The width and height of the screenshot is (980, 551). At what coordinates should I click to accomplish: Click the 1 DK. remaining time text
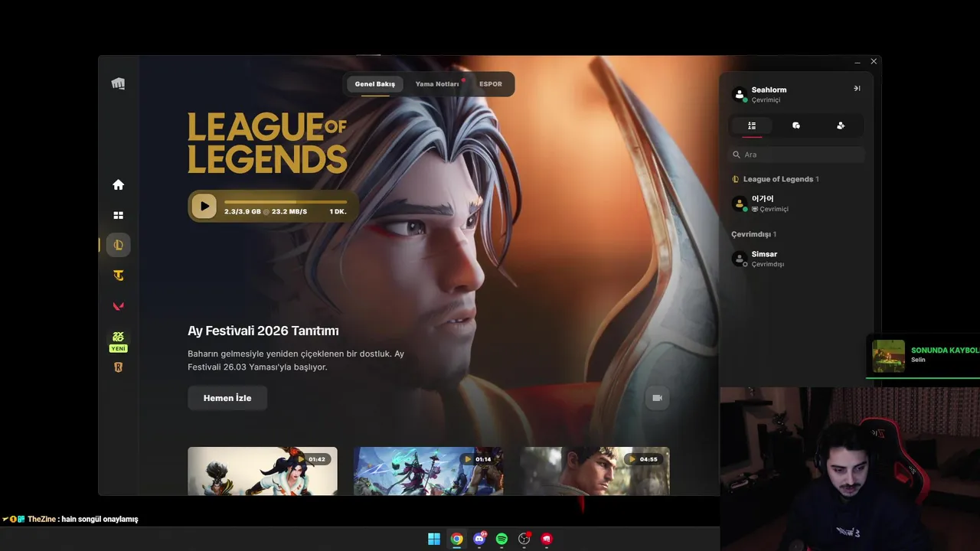point(338,211)
